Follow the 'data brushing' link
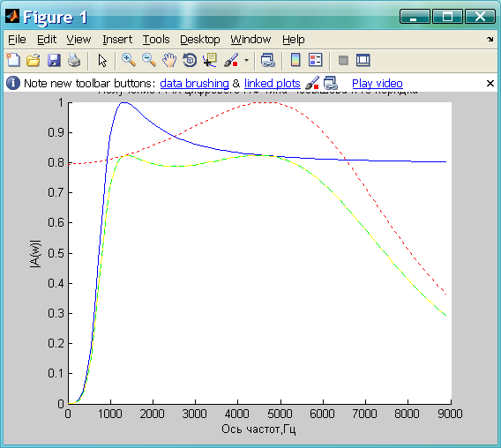 tap(194, 84)
